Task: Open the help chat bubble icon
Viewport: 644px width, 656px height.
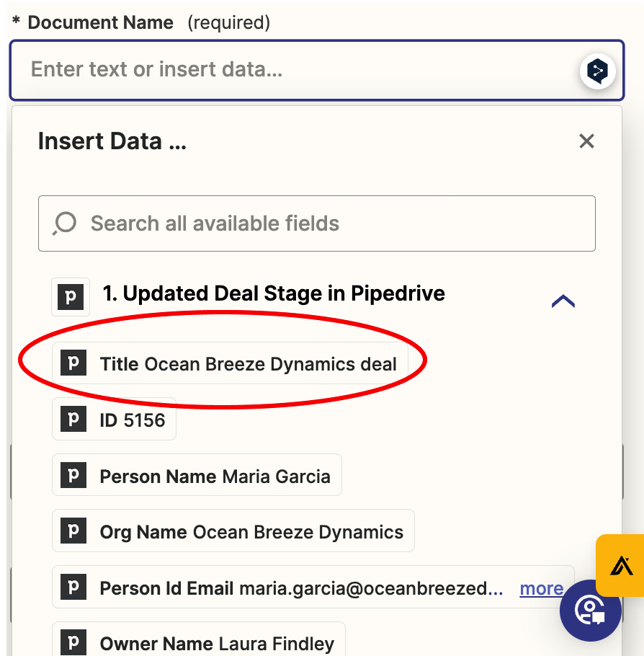Action: click(x=590, y=610)
